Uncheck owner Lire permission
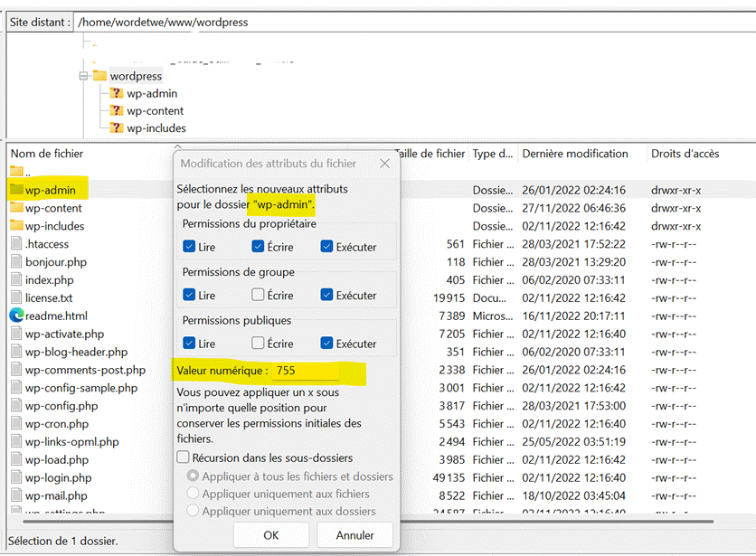This screenshot has height=556, width=756. pyautogui.click(x=189, y=247)
